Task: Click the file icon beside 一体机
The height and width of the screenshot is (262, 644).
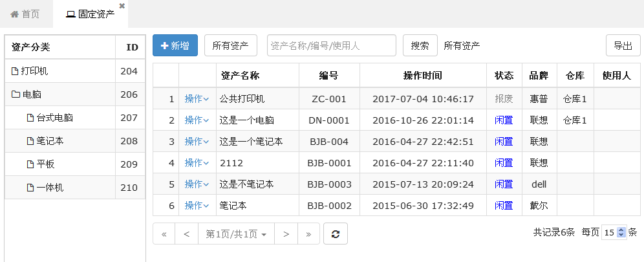Action: [x=30, y=188]
